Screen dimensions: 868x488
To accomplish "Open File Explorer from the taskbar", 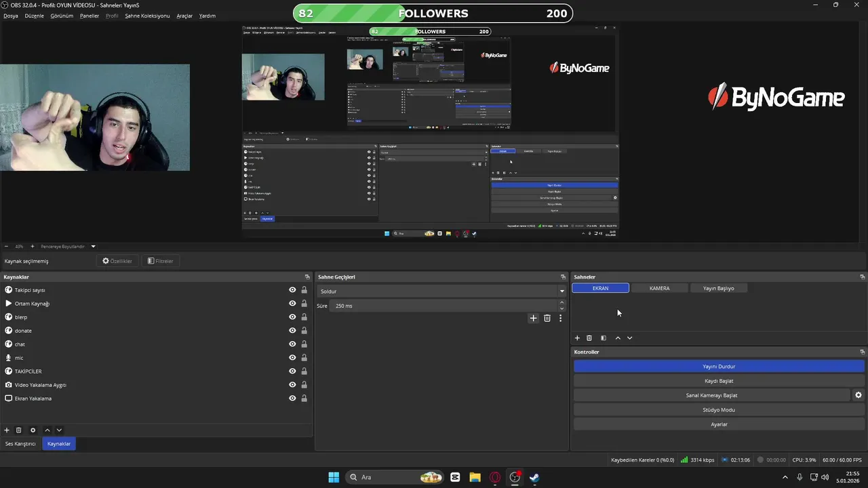I will (475, 477).
